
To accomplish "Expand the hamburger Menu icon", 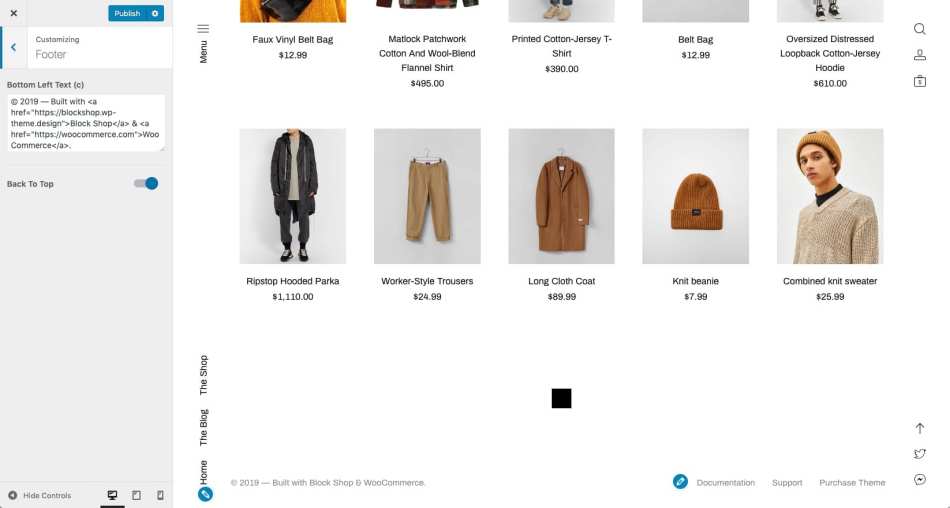I will click(203, 29).
